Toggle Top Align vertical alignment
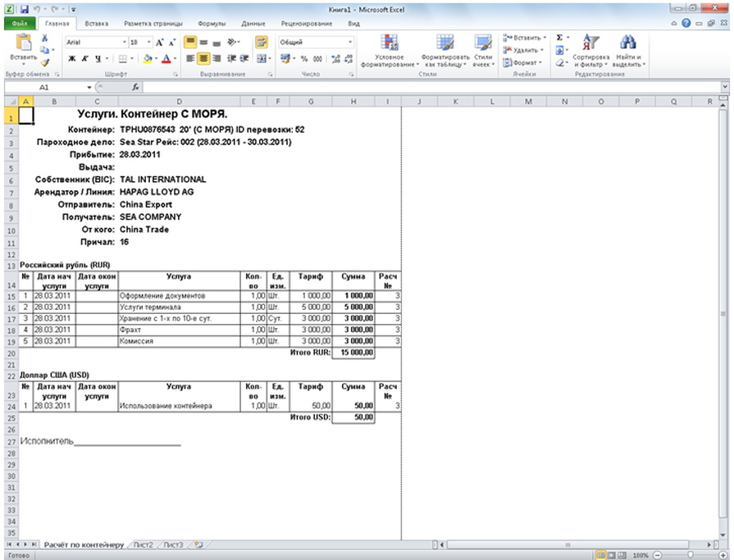The image size is (734, 560). coord(190,43)
